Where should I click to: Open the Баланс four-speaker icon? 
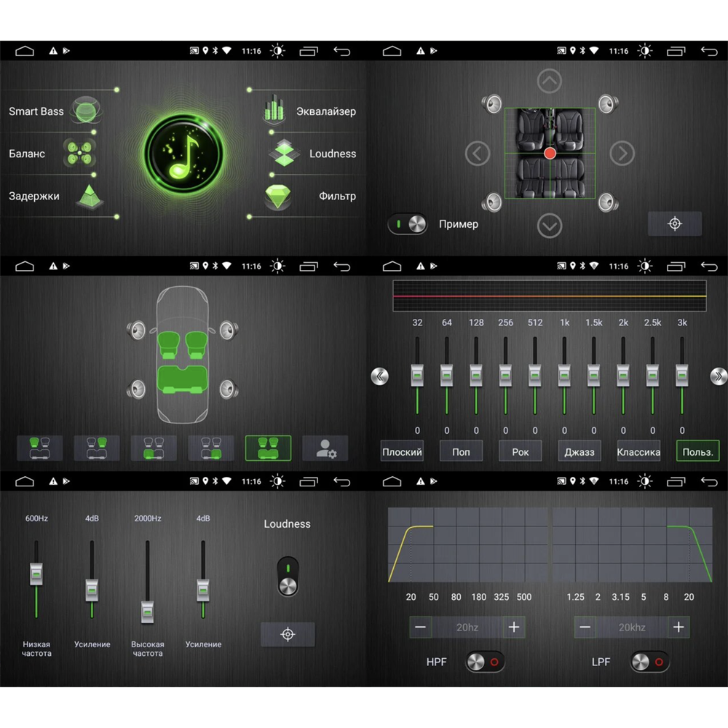[x=80, y=153]
